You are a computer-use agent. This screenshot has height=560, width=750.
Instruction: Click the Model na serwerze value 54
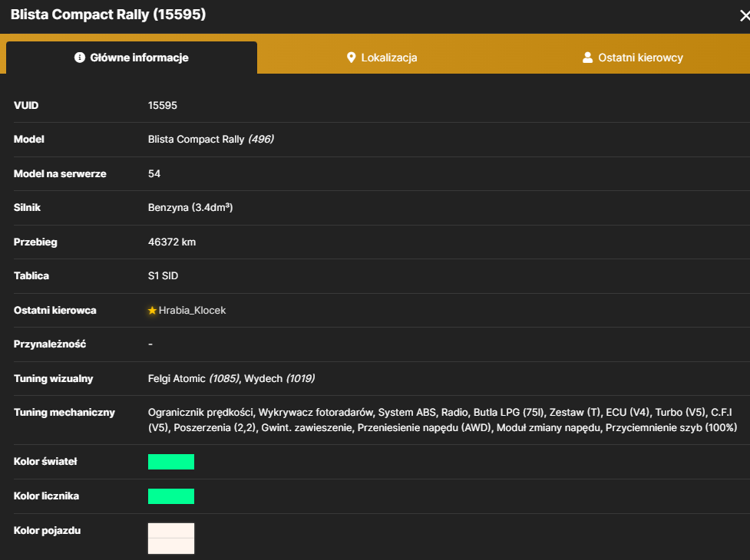(x=154, y=173)
